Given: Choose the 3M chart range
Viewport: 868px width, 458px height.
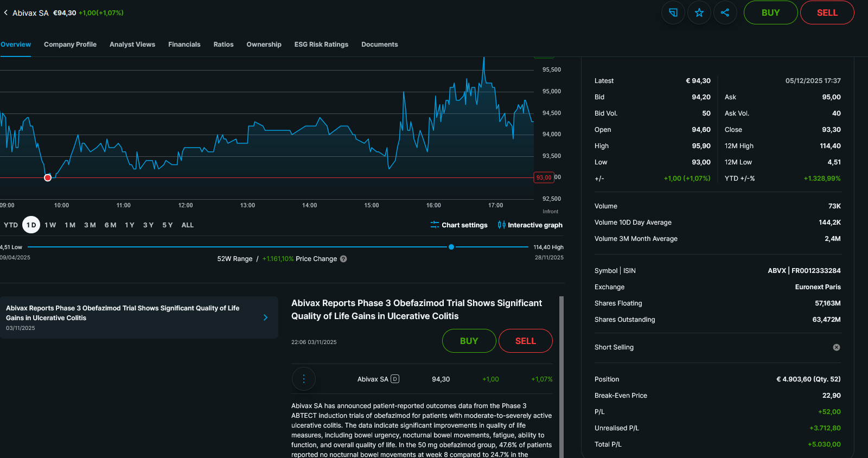Looking at the screenshot, I should [x=90, y=225].
